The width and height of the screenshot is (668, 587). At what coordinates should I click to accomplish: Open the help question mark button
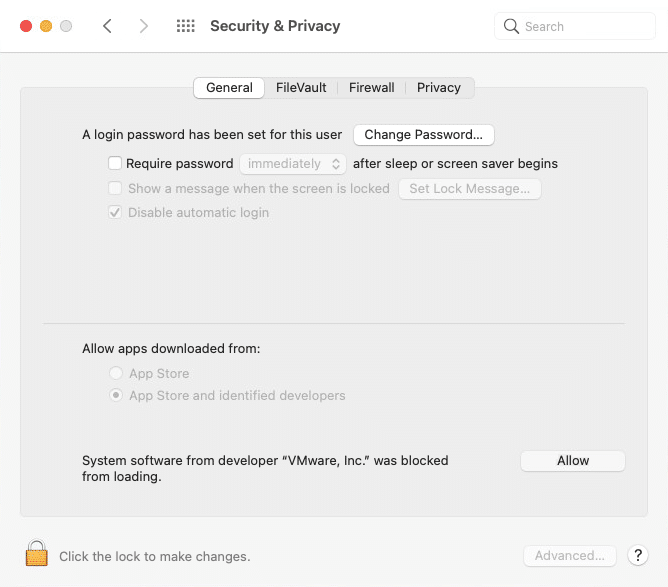coord(638,555)
